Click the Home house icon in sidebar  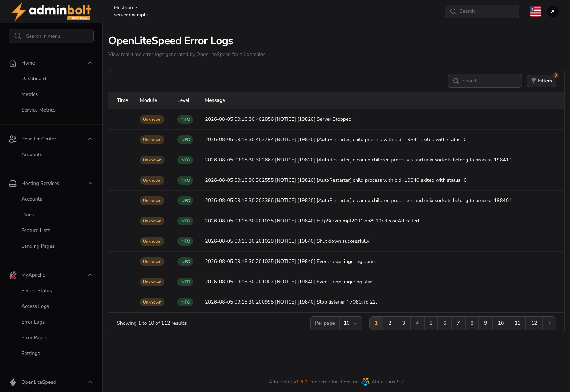[13, 63]
